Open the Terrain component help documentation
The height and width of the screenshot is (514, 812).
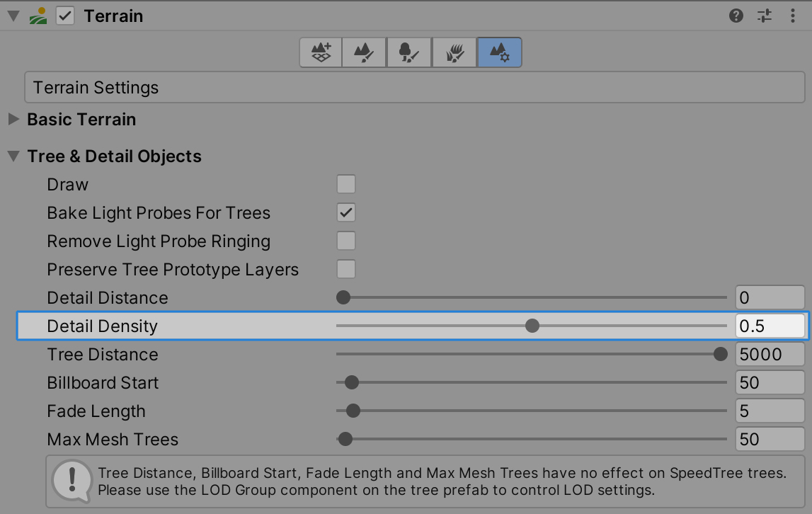click(736, 15)
